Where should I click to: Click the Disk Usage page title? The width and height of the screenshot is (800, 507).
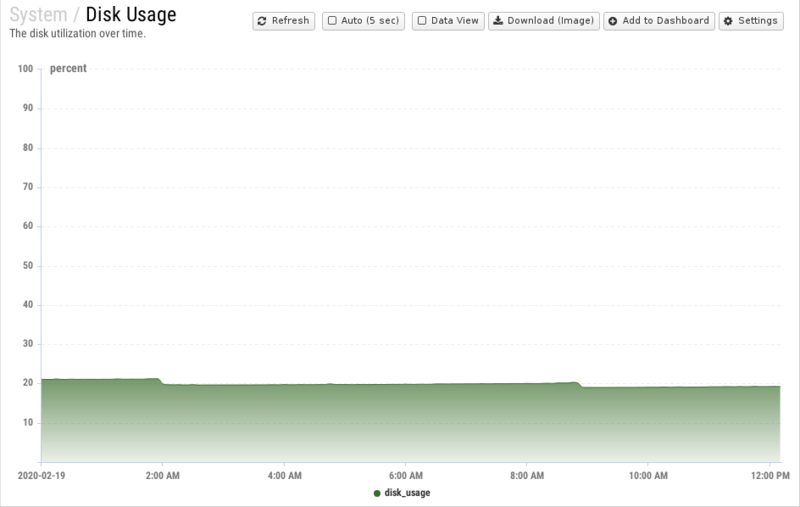pyautogui.click(x=131, y=14)
